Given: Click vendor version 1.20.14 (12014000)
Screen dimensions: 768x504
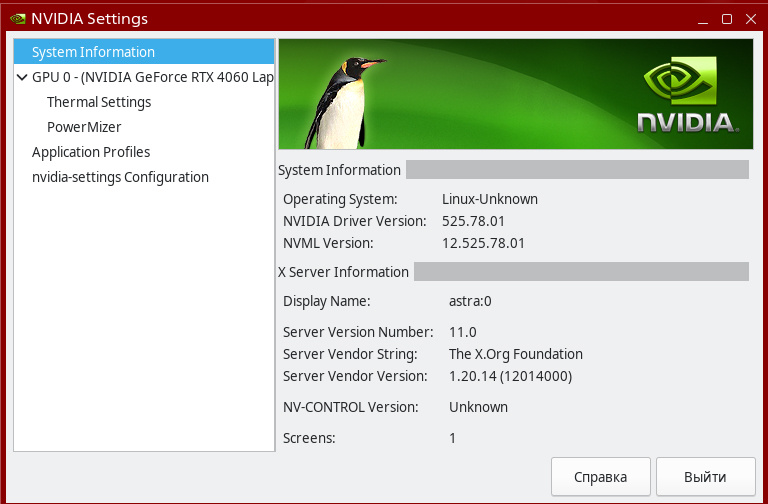Looking at the screenshot, I should pyautogui.click(x=510, y=376).
